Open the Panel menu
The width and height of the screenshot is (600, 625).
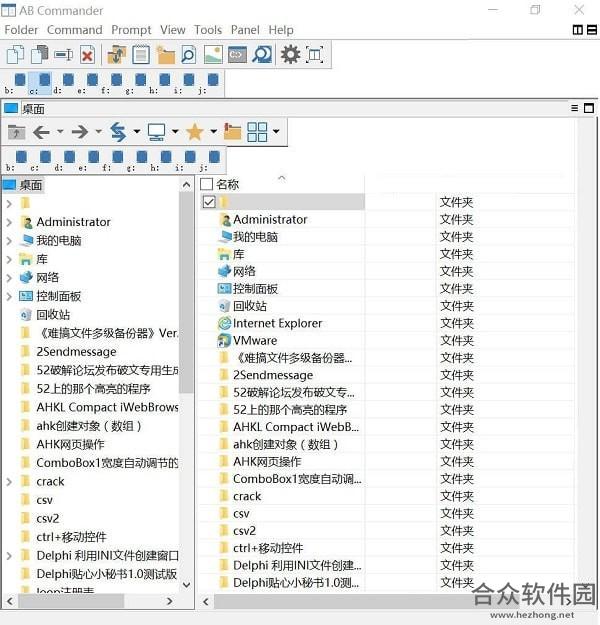coord(245,30)
